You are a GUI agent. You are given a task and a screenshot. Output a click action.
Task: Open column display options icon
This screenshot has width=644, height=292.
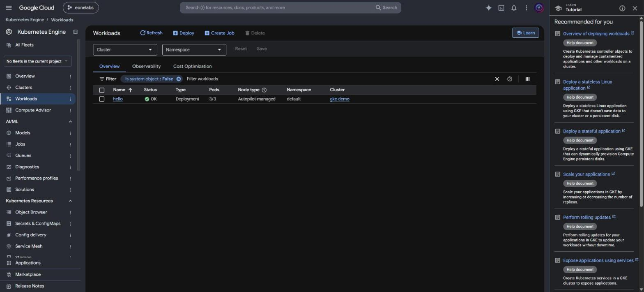(527, 79)
